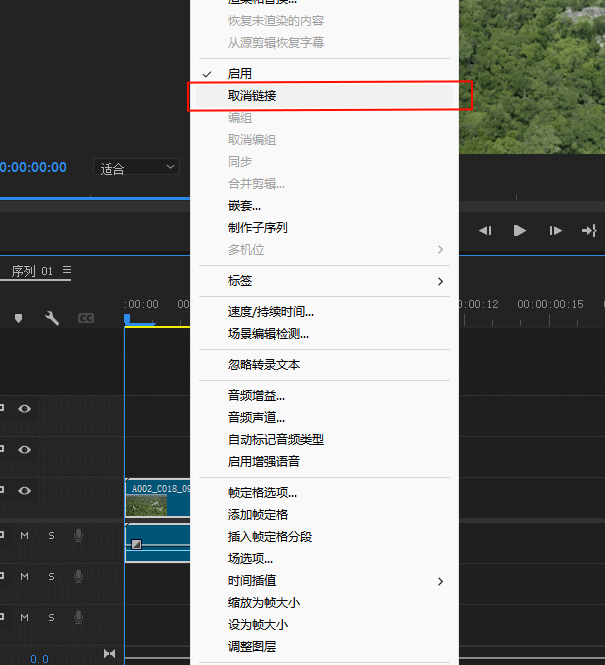Screen dimensions: 605x665
Task: Choose 插入帧定格分段 menu item
Action: point(324,537)
